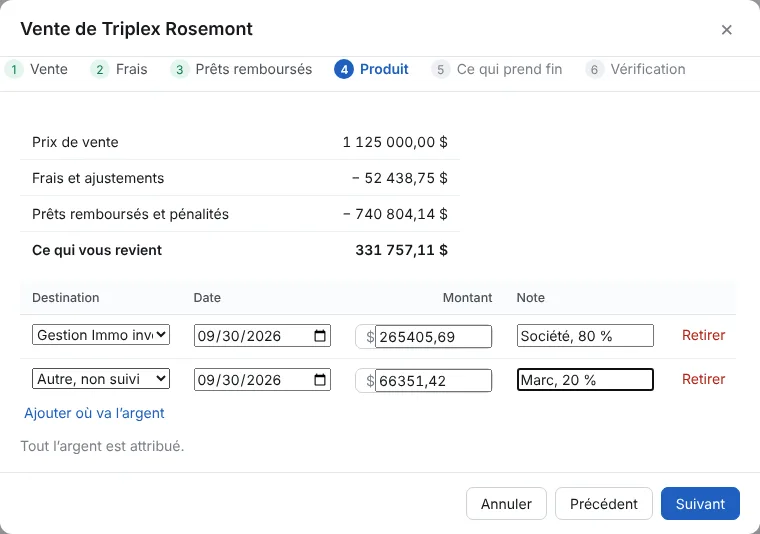This screenshot has height=534, width=760.
Task: Edit the note Société, 80 %
Action: [x=585, y=335]
